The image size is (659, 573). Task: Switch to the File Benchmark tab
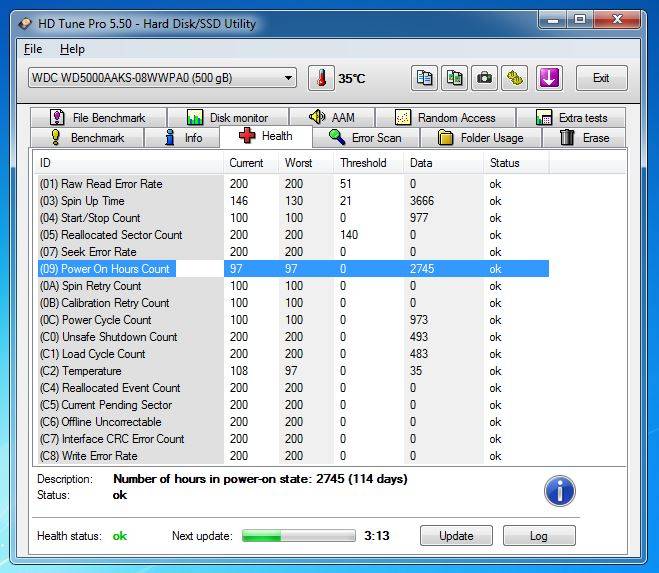tap(98, 118)
